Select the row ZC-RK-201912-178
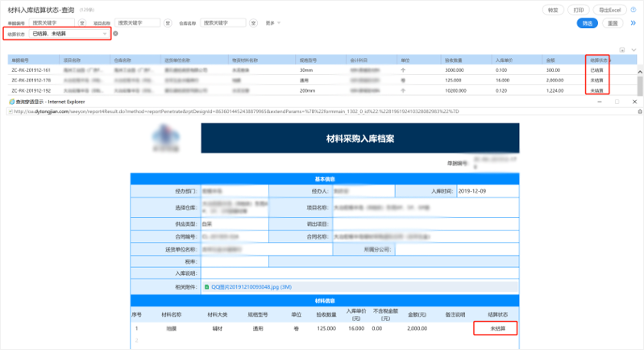Image resolution: width=644 pixels, height=350 pixels. coord(322,80)
